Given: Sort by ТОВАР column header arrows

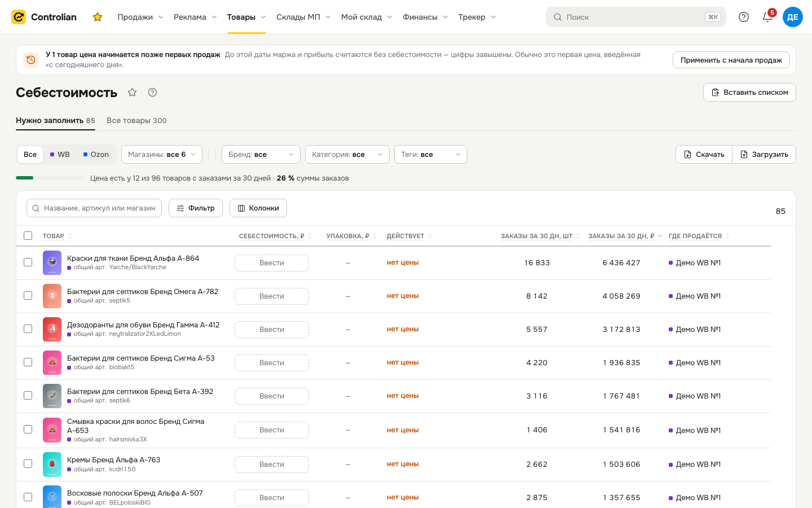Looking at the screenshot, I should (70, 236).
